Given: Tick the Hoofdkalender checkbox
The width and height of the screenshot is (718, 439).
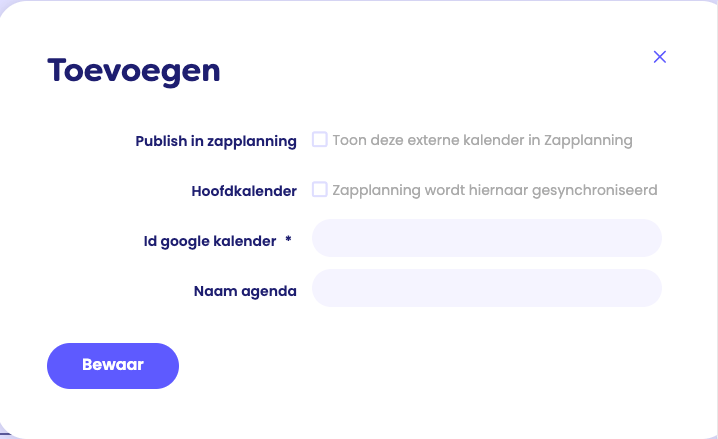Looking at the screenshot, I should coord(320,189).
